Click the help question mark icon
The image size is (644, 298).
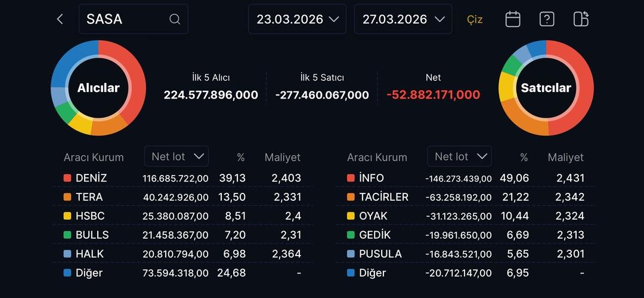tap(546, 19)
